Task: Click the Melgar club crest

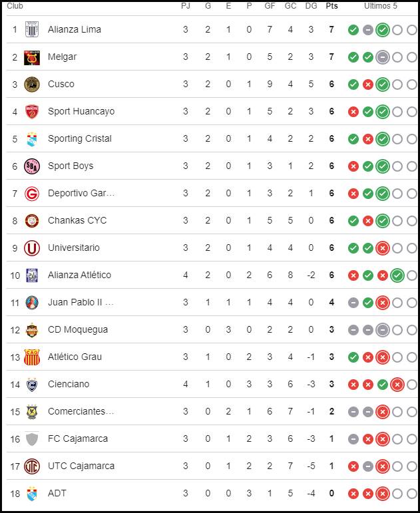Action: [32, 57]
